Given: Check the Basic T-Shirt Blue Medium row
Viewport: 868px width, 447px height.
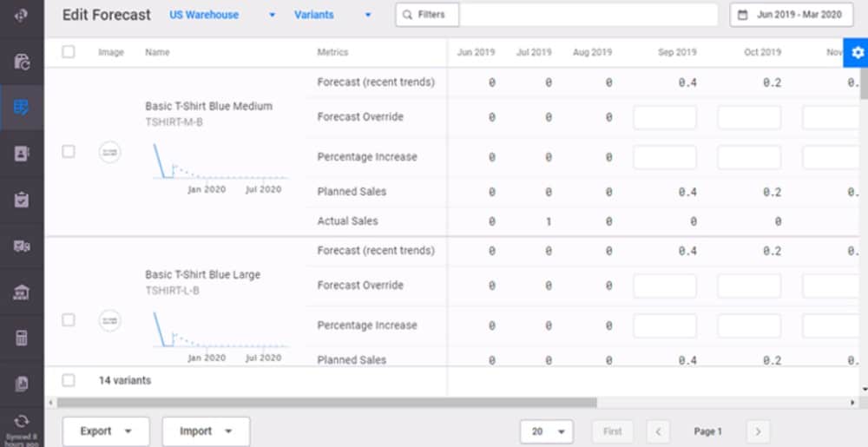Looking at the screenshot, I should coord(69,152).
